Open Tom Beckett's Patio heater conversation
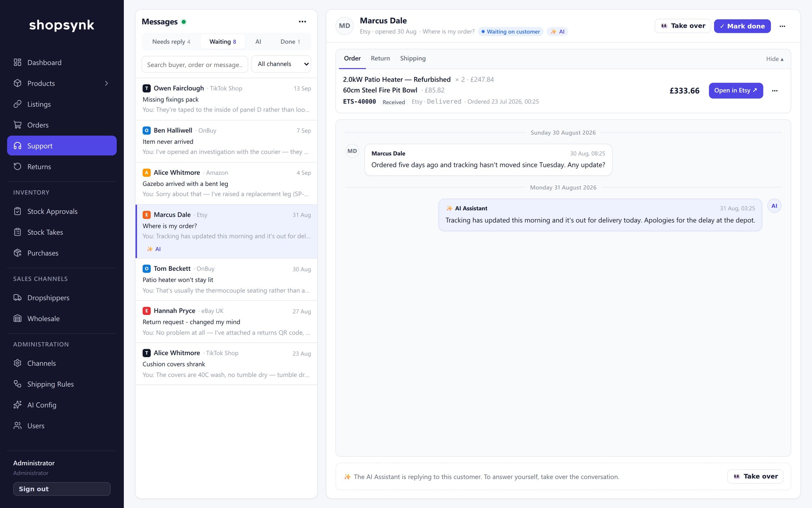This screenshot has width=812, height=508. point(226,279)
